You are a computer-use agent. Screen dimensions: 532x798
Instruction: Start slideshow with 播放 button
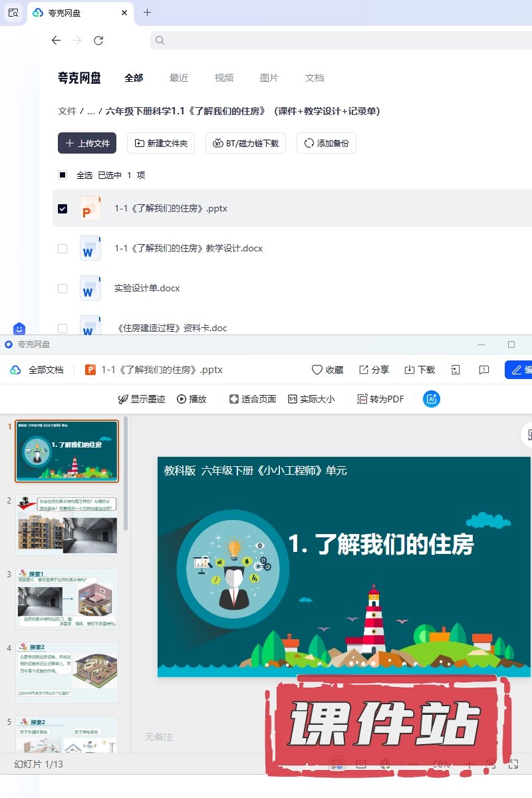point(192,399)
